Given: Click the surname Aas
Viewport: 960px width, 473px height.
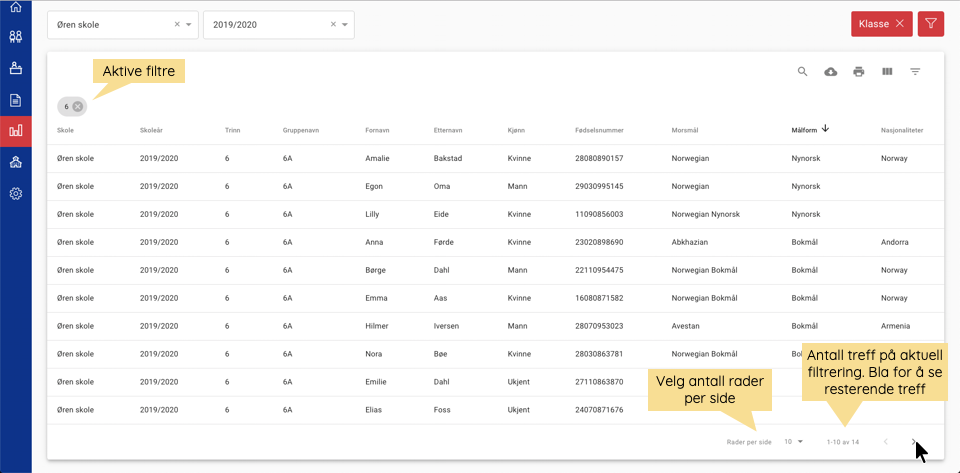Looking at the screenshot, I should [440, 298].
